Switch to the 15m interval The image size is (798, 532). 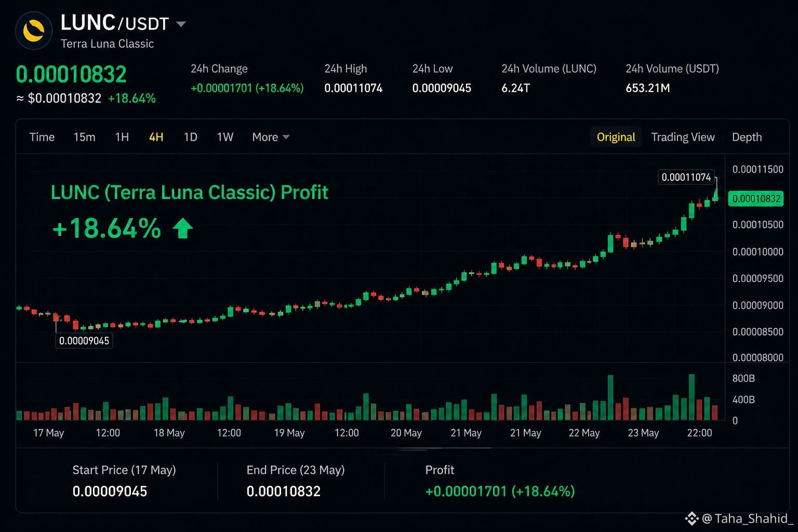84,137
